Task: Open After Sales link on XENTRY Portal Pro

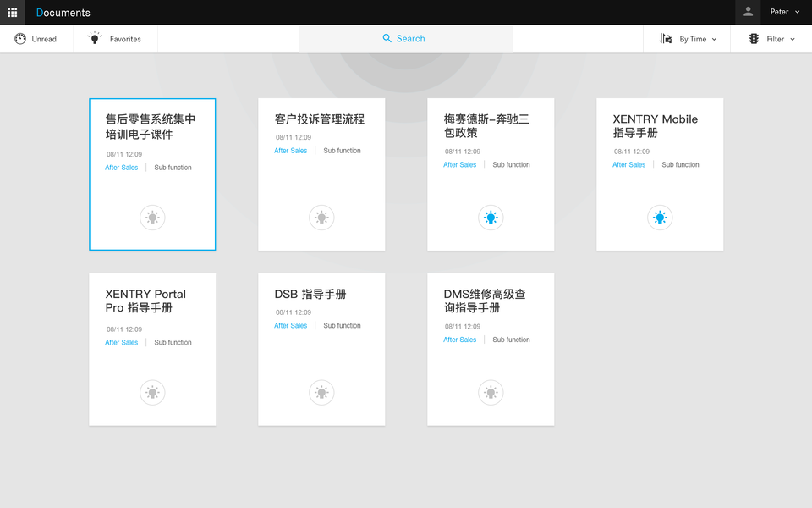Action: click(122, 343)
